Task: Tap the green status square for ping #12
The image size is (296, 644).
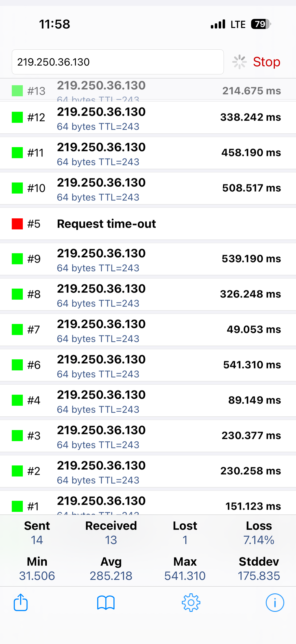Action: click(x=17, y=117)
